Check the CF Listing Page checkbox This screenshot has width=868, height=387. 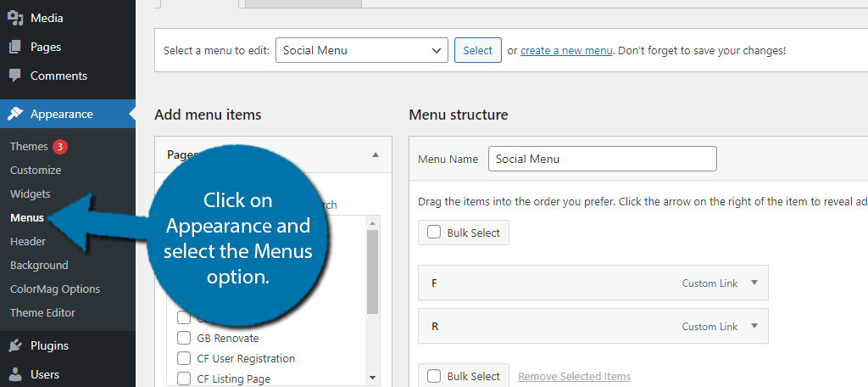(x=183, y=379)
